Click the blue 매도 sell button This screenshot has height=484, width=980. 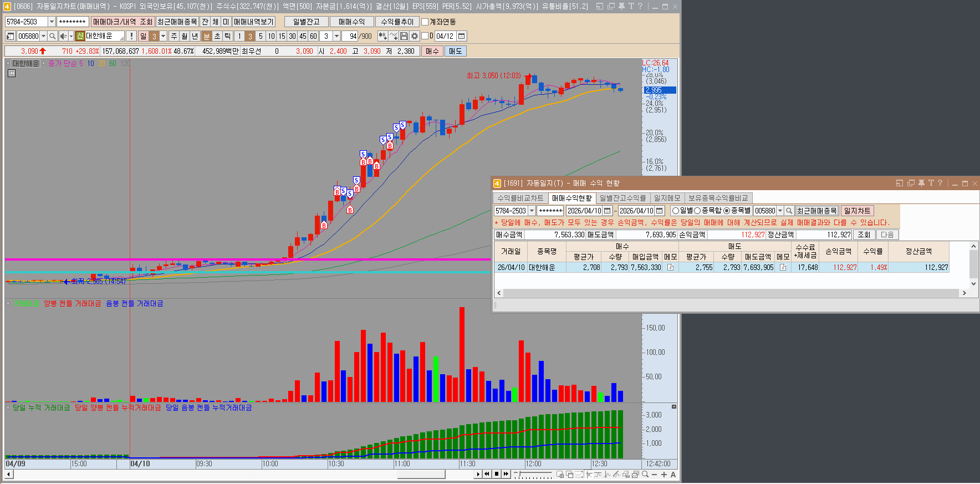(x=455, y=51)
